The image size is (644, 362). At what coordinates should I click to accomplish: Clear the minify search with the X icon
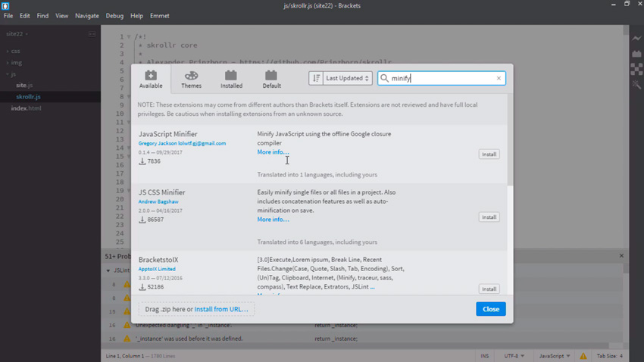pyautogui.click(x=499, y=78)
